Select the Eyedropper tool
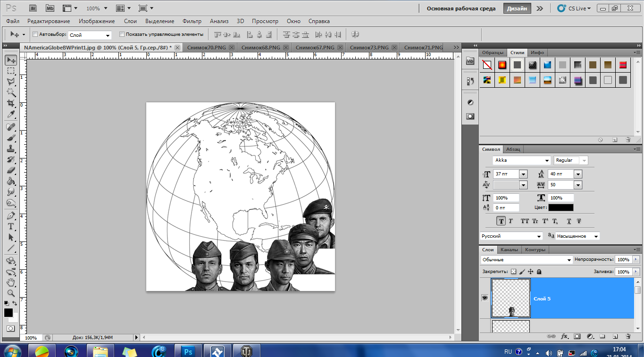This screenshot has height=357, width=644. point(11,115)
